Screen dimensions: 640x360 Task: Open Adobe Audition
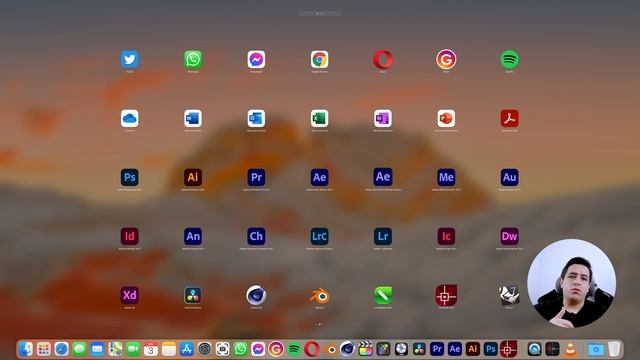509,177
